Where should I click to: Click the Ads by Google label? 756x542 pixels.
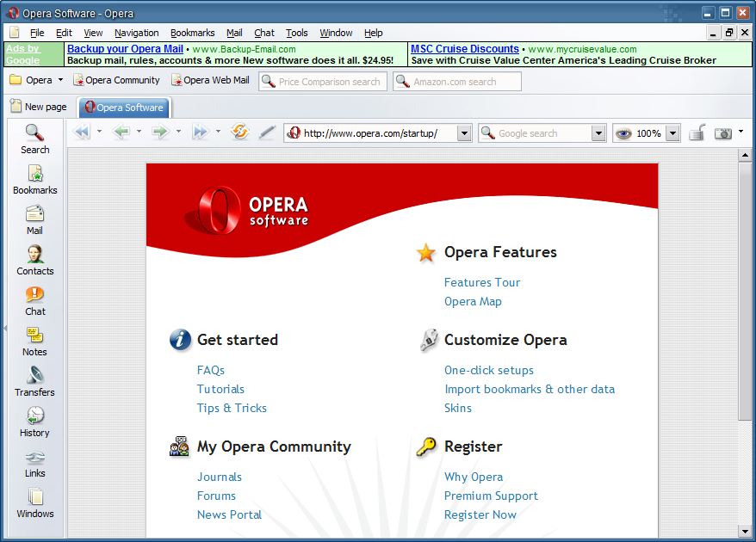click(23, 54)
